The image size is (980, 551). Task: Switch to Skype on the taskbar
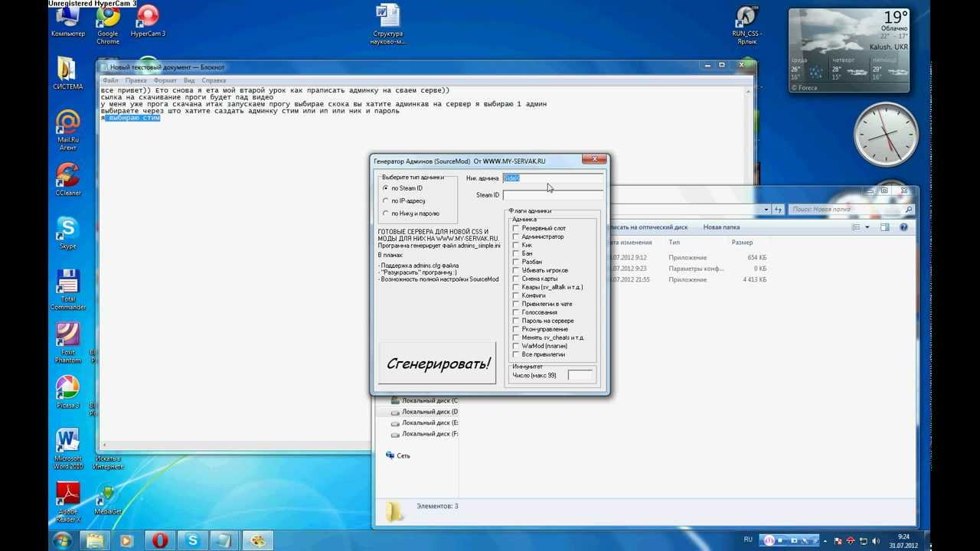tap(192, 540)
